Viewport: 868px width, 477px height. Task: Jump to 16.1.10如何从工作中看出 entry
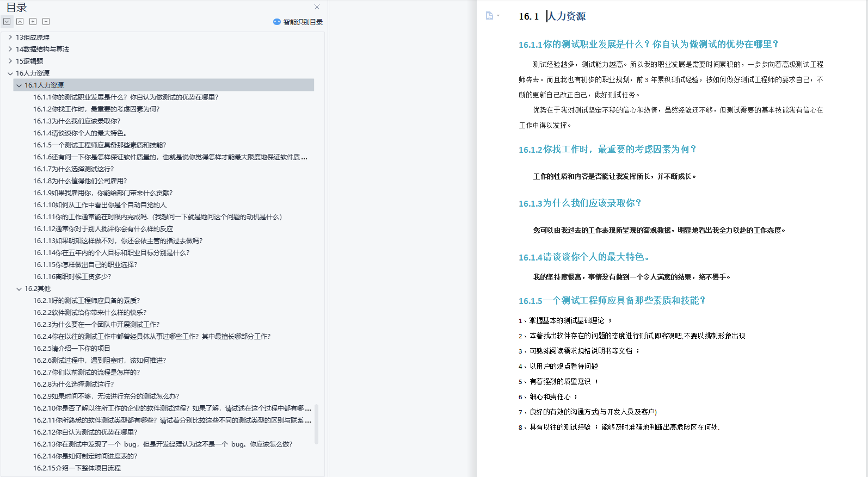[x=100, y=205]
